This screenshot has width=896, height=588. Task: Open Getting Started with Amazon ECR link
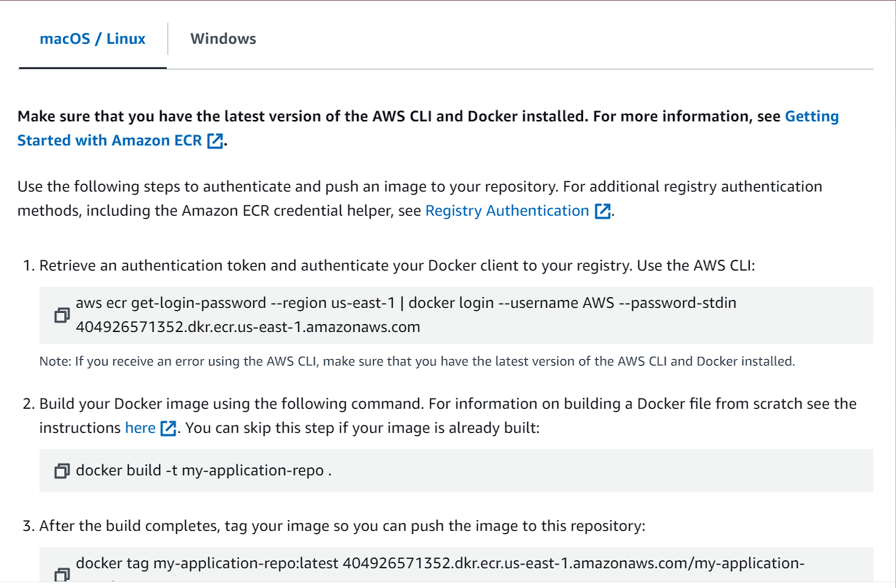pos(428,128)
